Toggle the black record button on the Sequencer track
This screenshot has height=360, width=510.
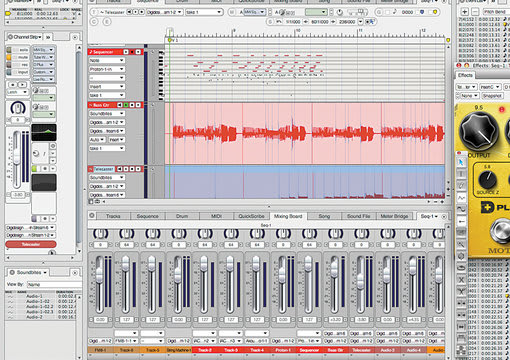[132, 52]
